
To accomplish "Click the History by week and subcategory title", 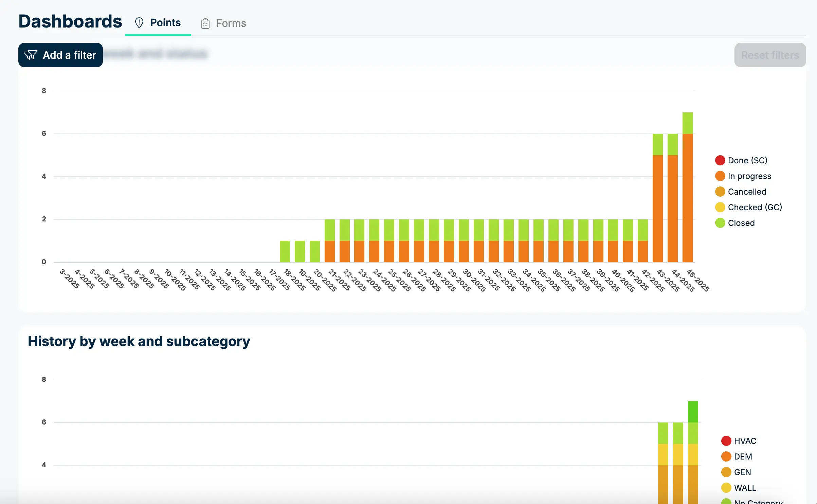I will point(139,341).
